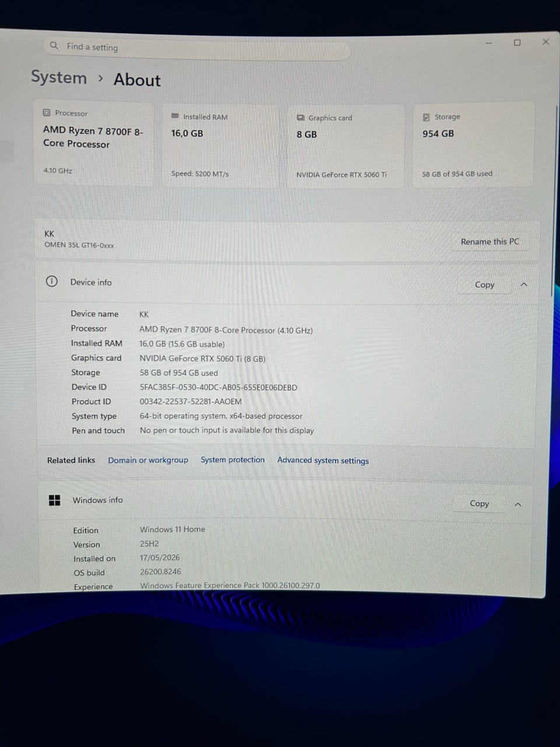The height and width of the screenshot is (747, 560).
Task: Click the NVIDIA GeForce RTX 5060 Ti (8 GB) value
Action: [202, 359]
